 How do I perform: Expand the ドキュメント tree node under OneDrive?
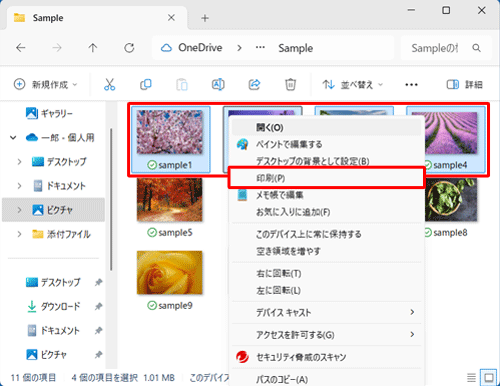19,186
